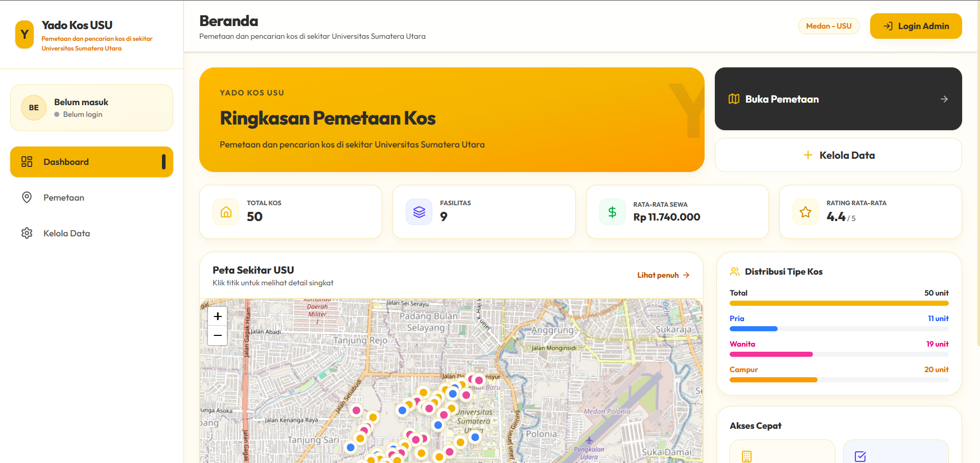
Task: Click the people icon beside Distribusi Tipe Kos
Action: click(735, 272)
